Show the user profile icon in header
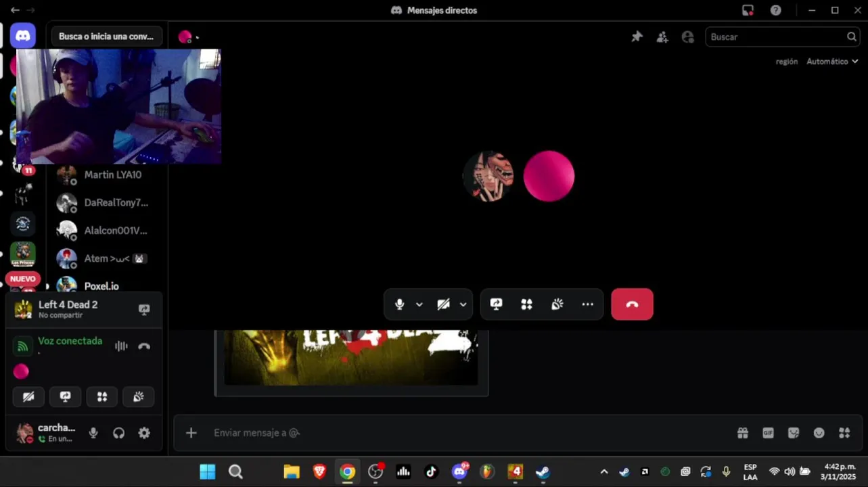Image resolution: width=868 pixels, height=487 pixels. point(688,37)
